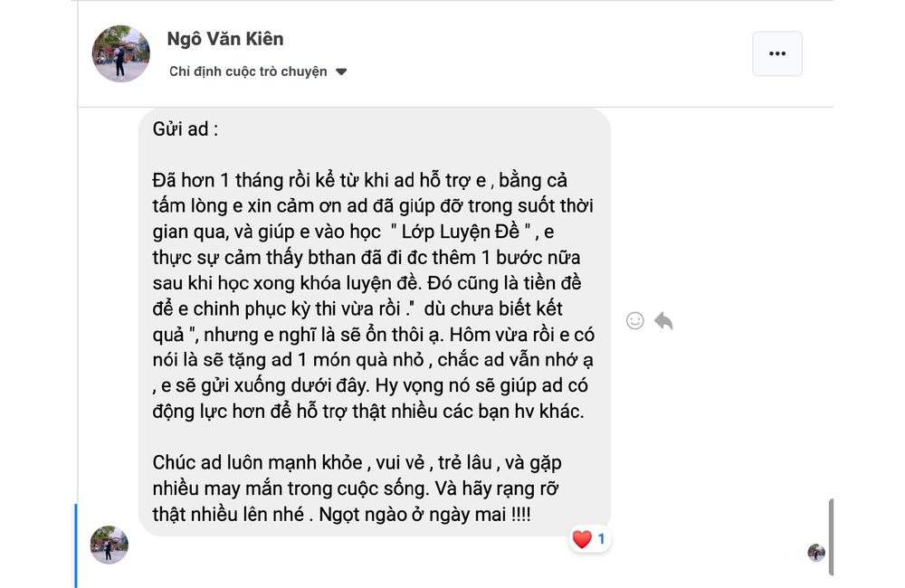Open the header profile picture of Ngô Văn Kiên
The width and height of the screenshot is (905, 588).
tap(121, 54)
